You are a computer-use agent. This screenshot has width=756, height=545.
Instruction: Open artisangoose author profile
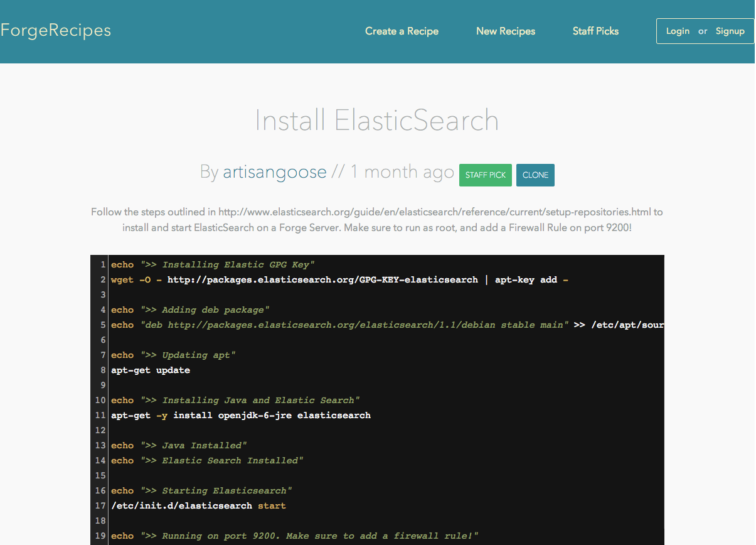[x=275, y=172]
